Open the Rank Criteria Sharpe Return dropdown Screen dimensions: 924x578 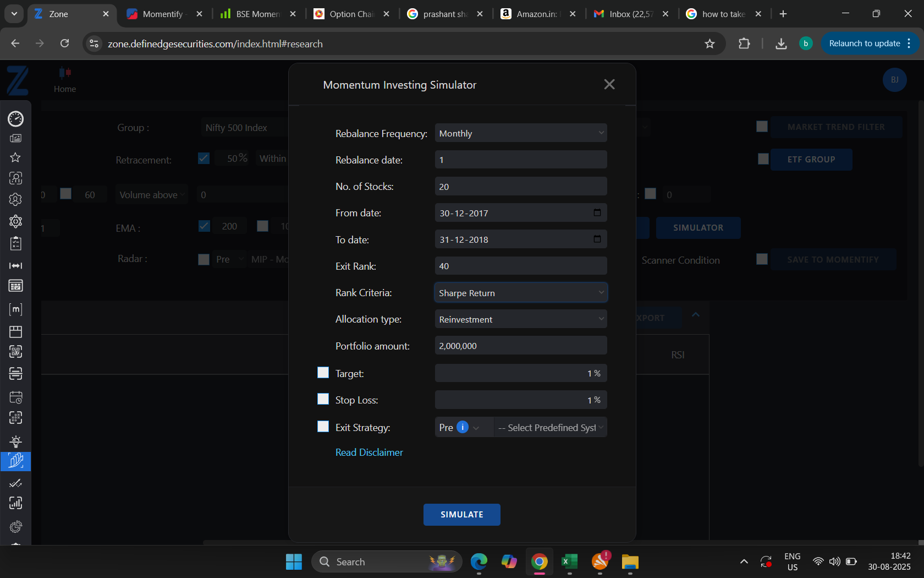click(x=521, y=292)
